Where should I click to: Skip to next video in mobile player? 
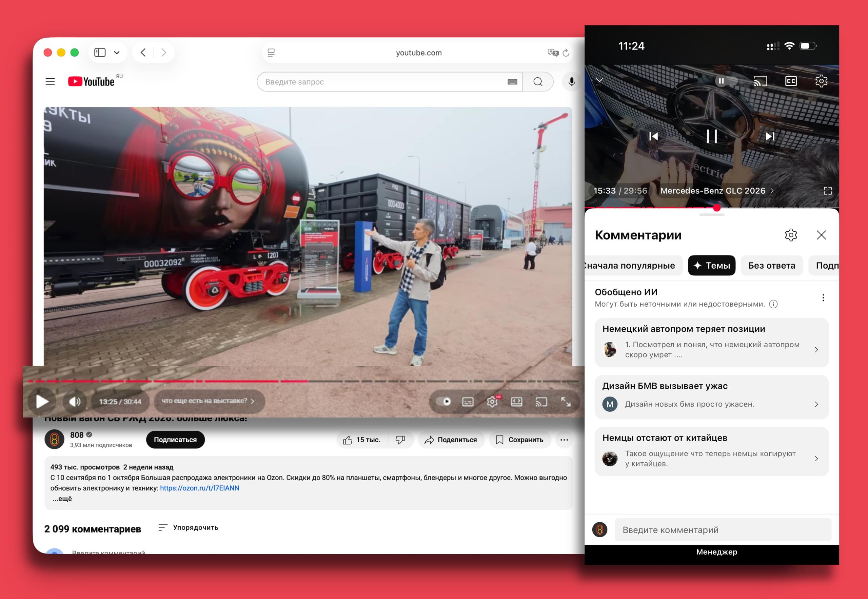pyautogui.click(x=770, y=136)
